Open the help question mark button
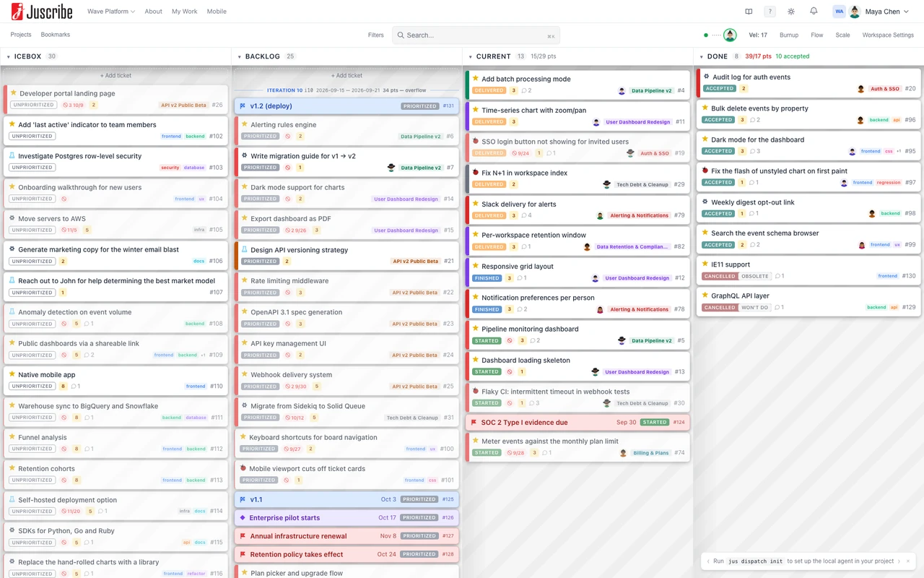The width and height of the screenshot is (924, 578). point(770,12)
